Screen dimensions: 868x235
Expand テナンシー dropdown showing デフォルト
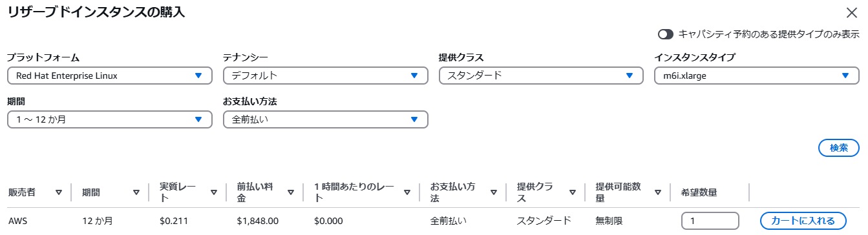click(x=325, y=76)
